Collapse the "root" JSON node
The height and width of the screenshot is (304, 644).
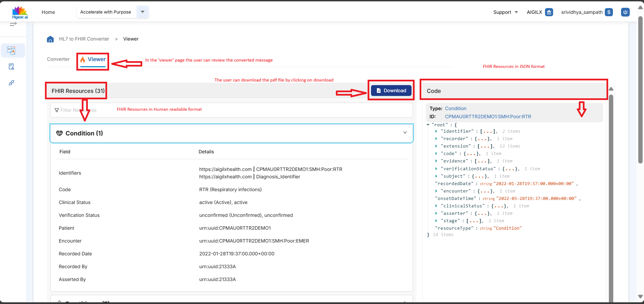428,125
